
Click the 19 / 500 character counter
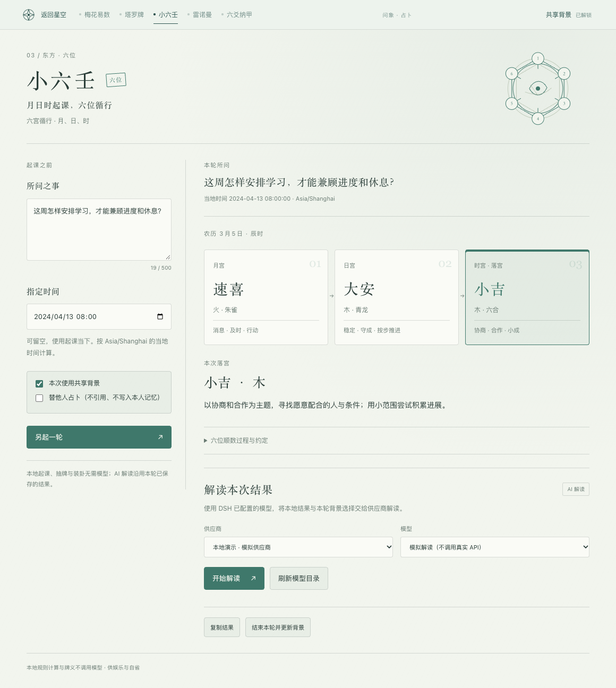point(161,268)
